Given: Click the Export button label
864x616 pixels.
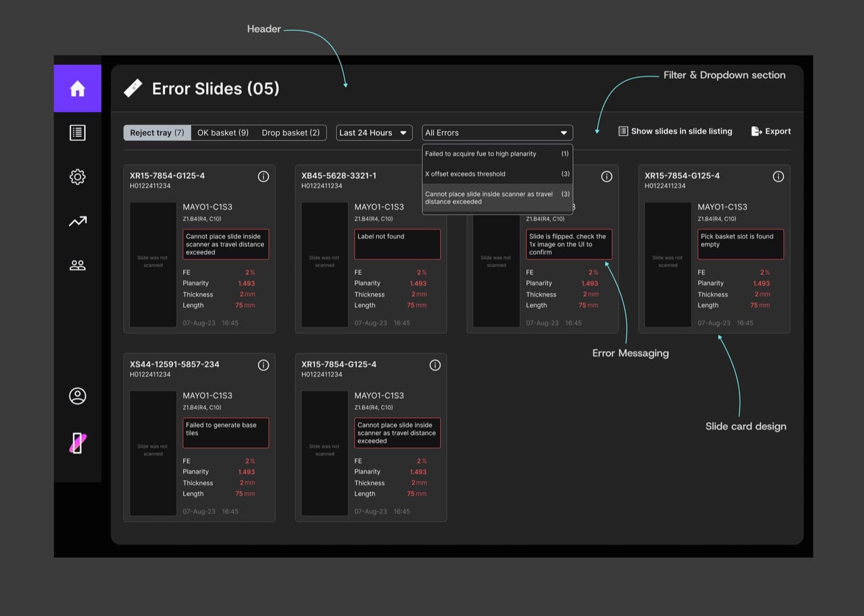Looking at the screenshot, I should click(778, 131).
